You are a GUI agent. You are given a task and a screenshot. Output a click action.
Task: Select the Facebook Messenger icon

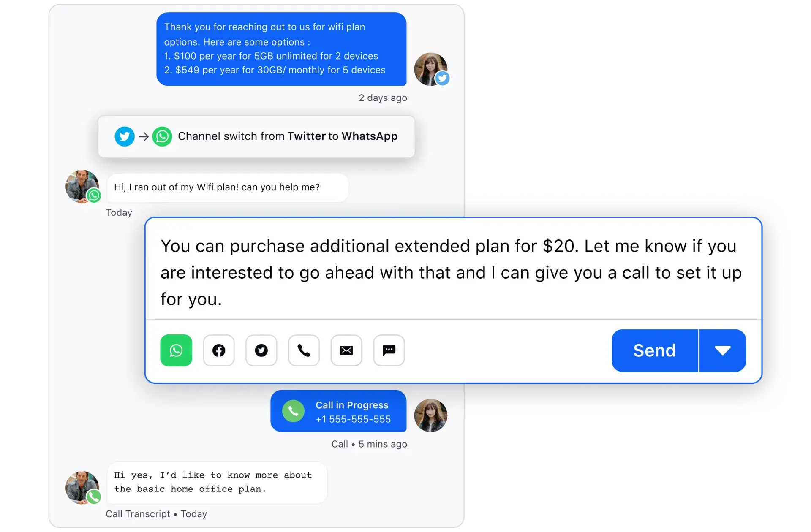(x=218, y=350)
